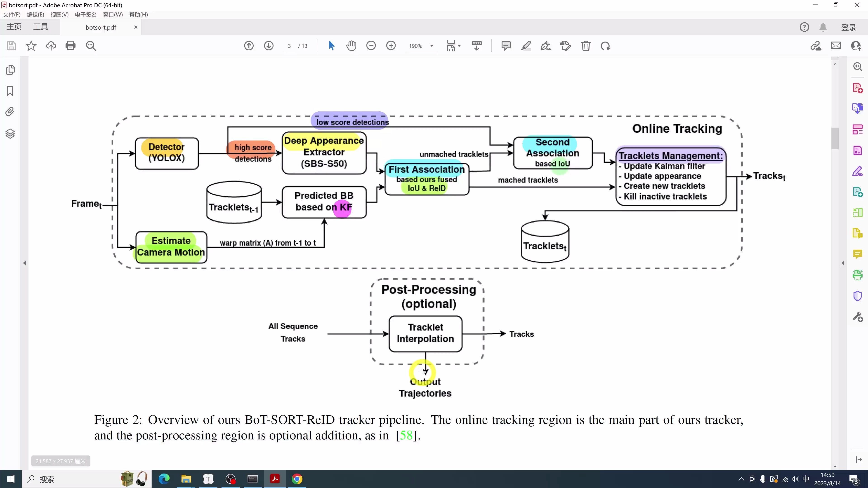Select the Hand pan tool
The image size is (868, 488).
tap(351, 46)
